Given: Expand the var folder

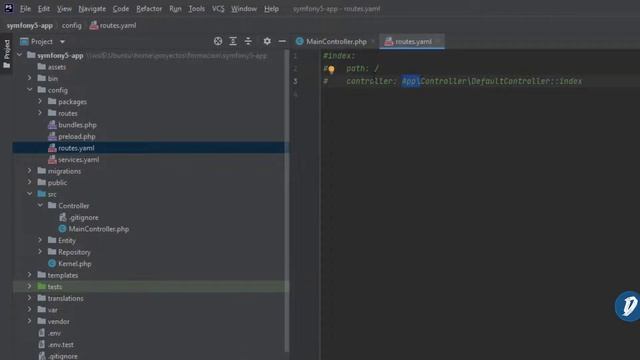Looking at the screenshot, I should (29, 310).
